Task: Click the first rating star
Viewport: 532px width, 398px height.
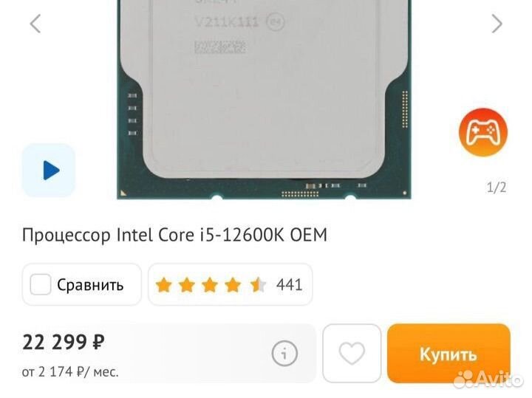Action: [x=163, y=285]
